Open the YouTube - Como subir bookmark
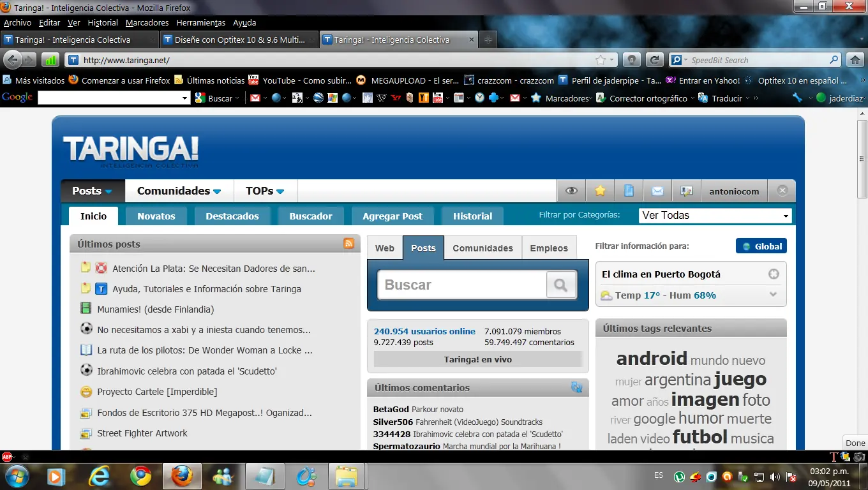The image size is (868, 490). click(x=300, y=80)
